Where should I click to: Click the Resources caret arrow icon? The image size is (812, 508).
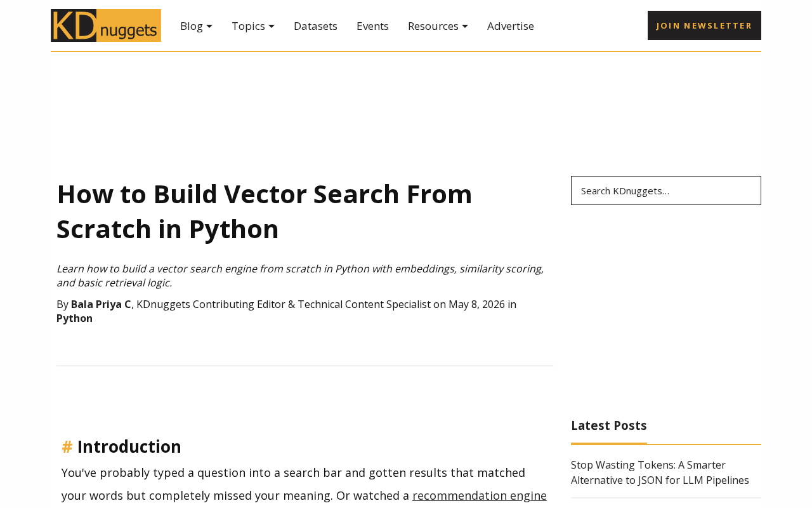click(x=465, y=26)
